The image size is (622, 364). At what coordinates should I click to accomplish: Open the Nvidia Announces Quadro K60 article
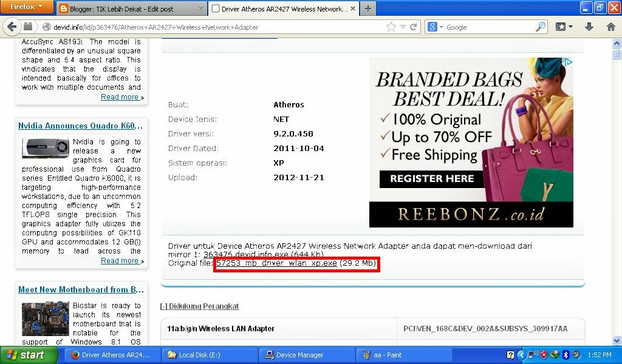[x=80, y=126]
